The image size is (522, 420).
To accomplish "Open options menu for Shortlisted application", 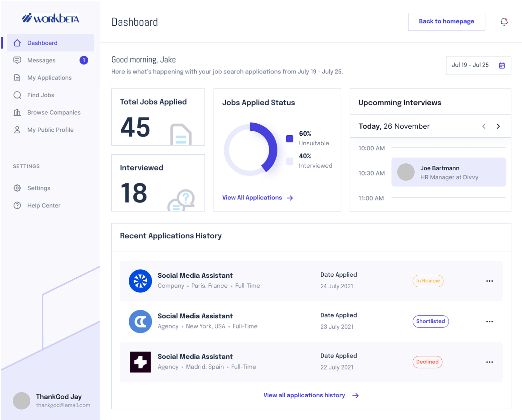I will coord(490,321).
